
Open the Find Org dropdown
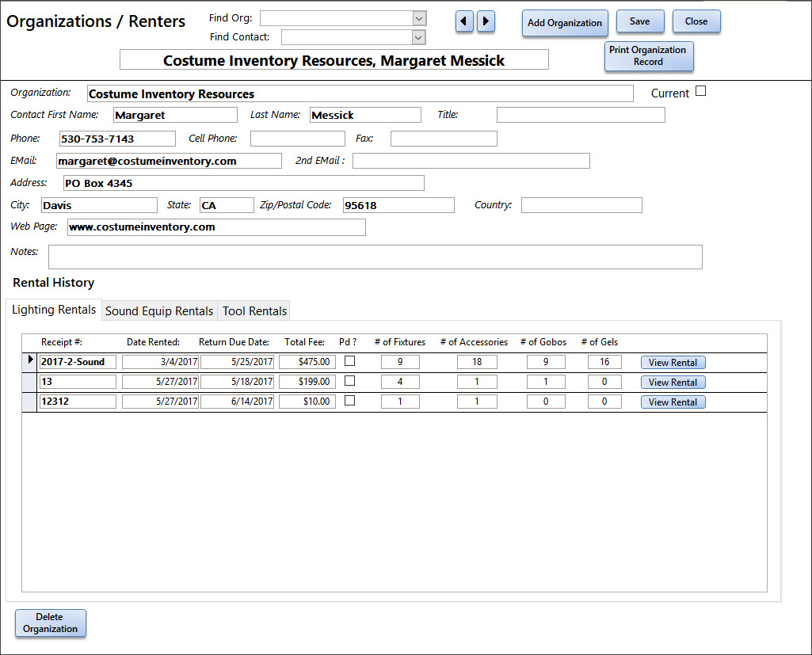pos(419,18)
